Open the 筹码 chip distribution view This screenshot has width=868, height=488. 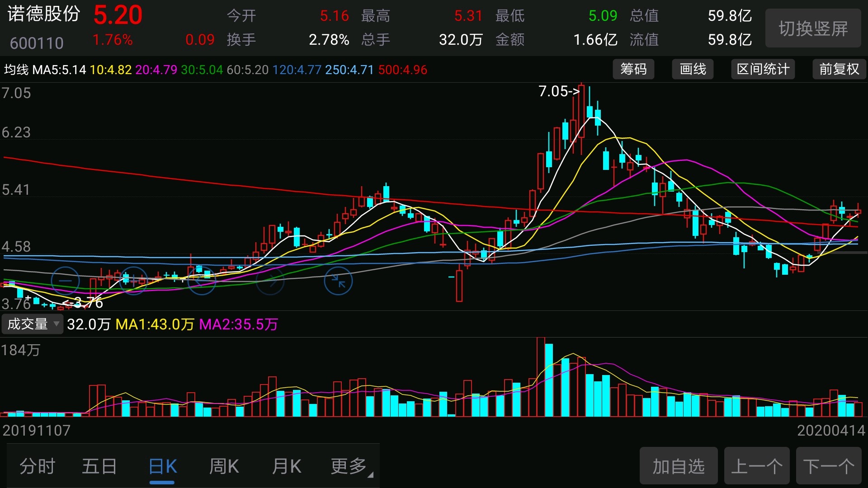[x=633, y=69]
